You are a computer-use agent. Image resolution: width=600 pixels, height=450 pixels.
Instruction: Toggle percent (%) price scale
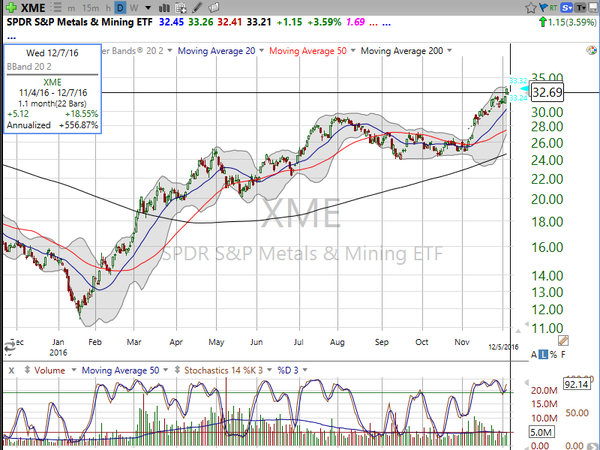[553, 355]
